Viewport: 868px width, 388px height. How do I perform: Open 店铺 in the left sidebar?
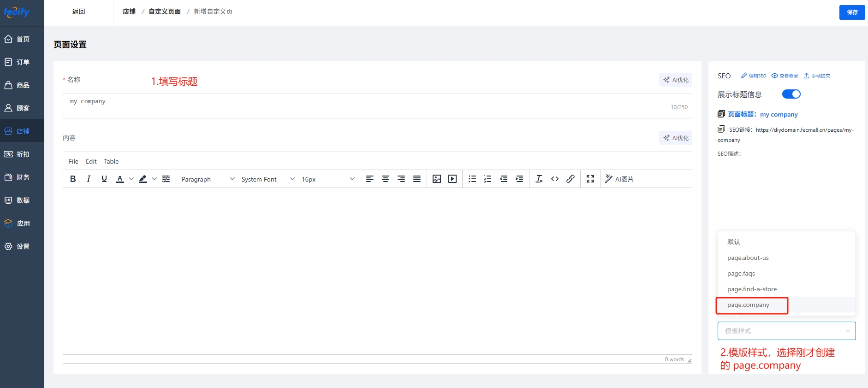[22, 131]
